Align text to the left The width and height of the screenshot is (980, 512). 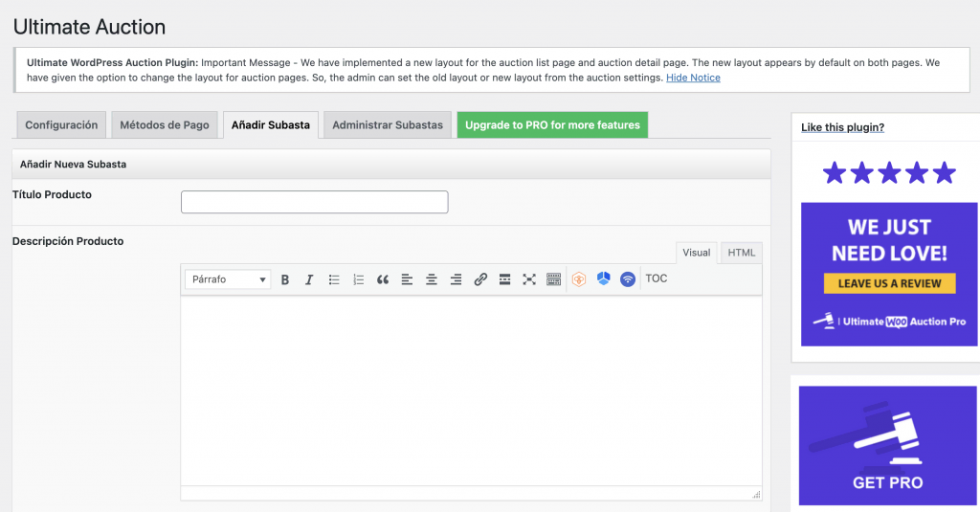(407, 279)
